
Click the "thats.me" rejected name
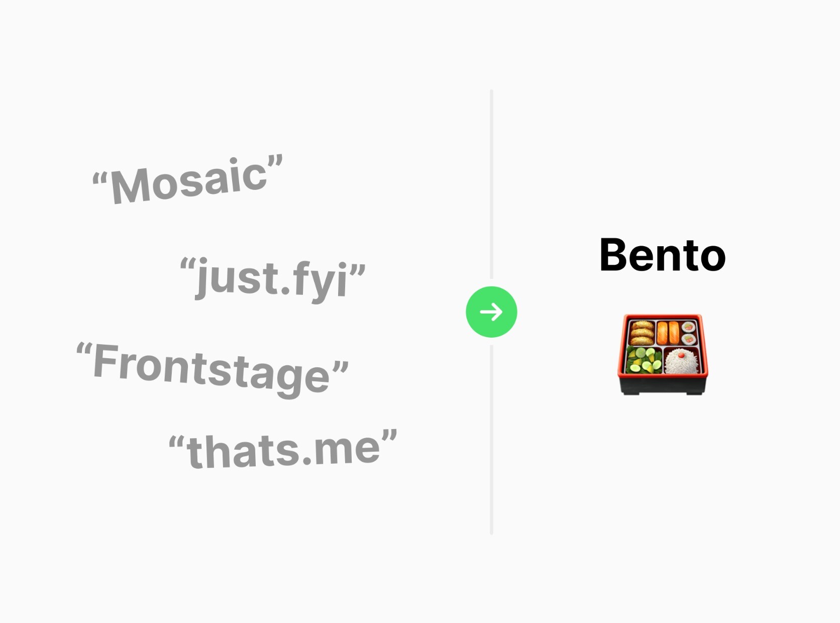pos(283,450)
